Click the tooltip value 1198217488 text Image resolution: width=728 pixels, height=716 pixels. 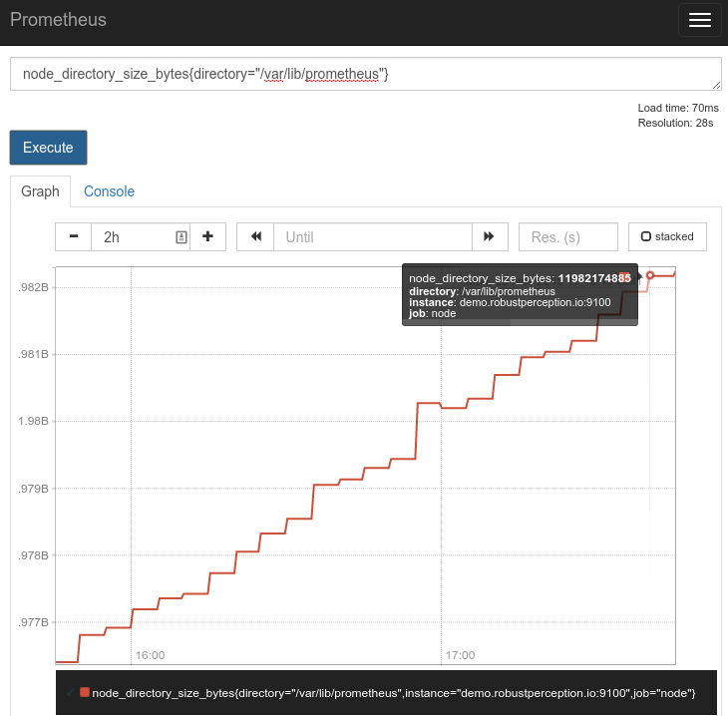[x=594, y=278]
